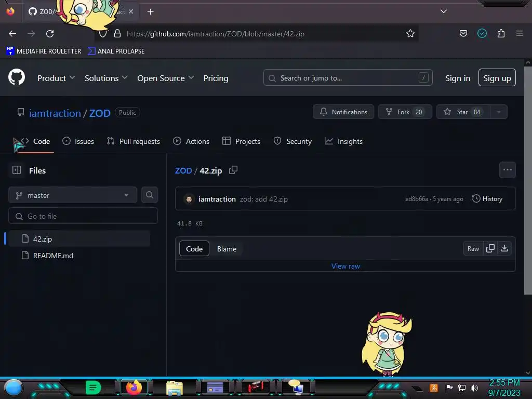
Task: Open the Star lists dropdown arrow
Action: coord(498,112)
